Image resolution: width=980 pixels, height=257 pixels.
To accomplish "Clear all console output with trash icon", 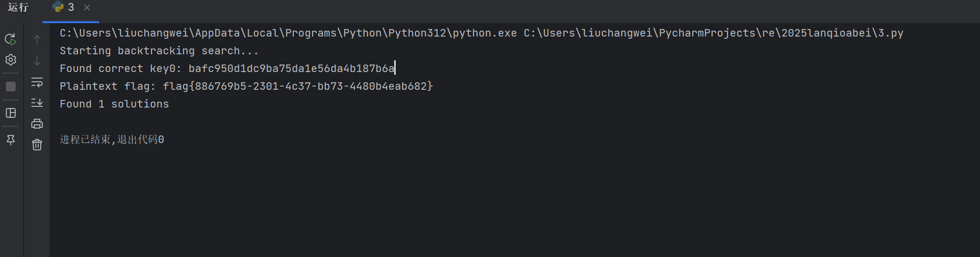I will click(37, 145).
